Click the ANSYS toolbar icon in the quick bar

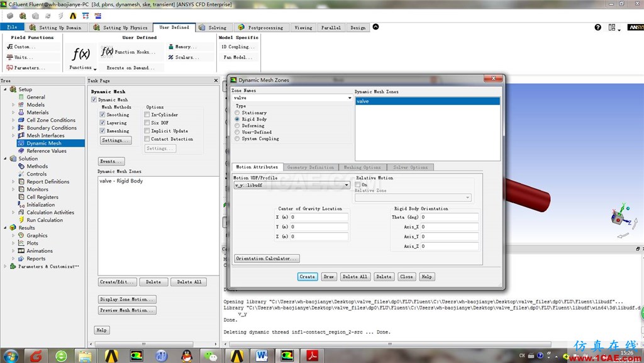tap(73, 16)
